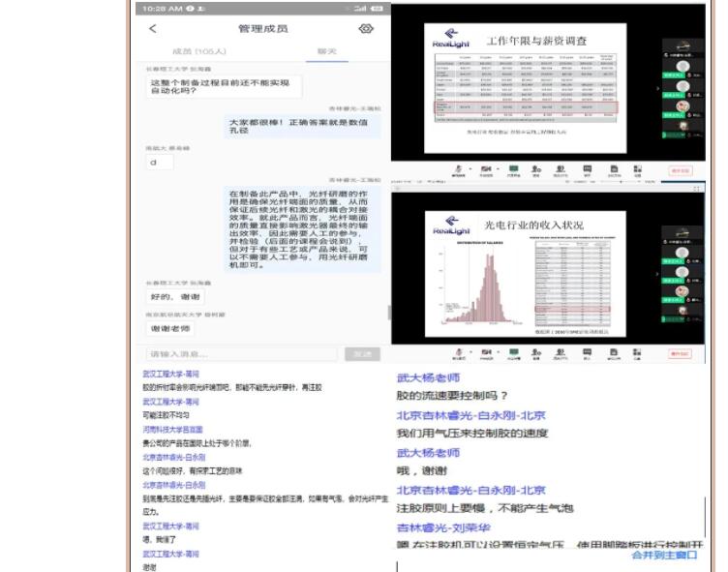Tap the back arrow in chat header
728x572 pixels.
click(153, 29)
